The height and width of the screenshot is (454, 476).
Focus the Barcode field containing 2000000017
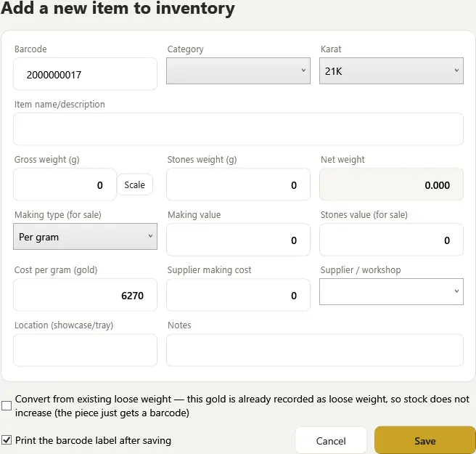click(x=85, y=74)
